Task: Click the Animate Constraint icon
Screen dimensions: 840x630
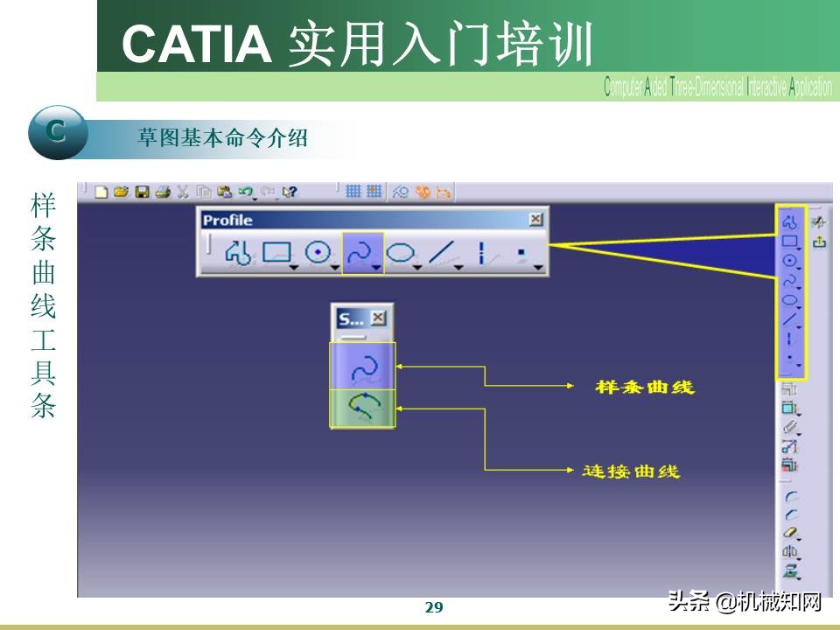Action: (789, 445)
